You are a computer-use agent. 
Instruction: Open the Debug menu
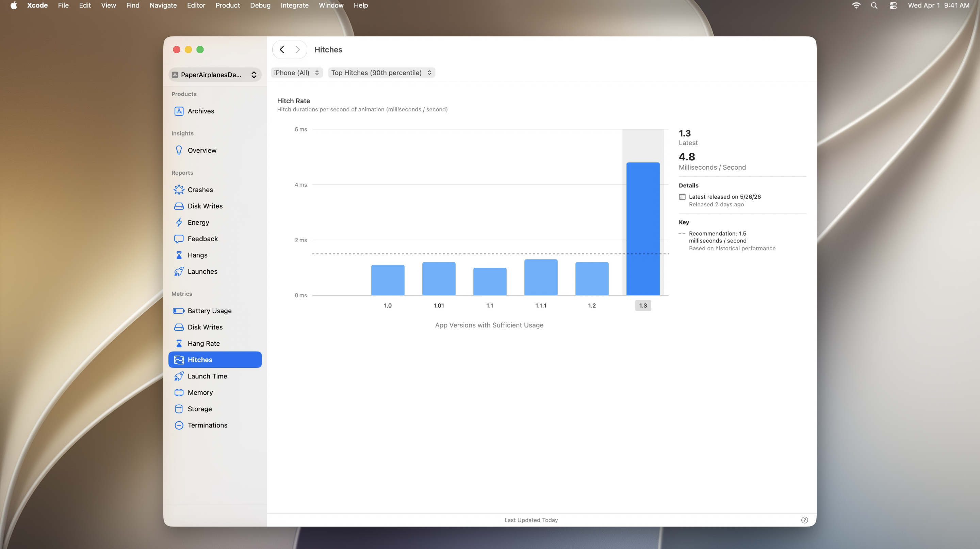point(260,5)
